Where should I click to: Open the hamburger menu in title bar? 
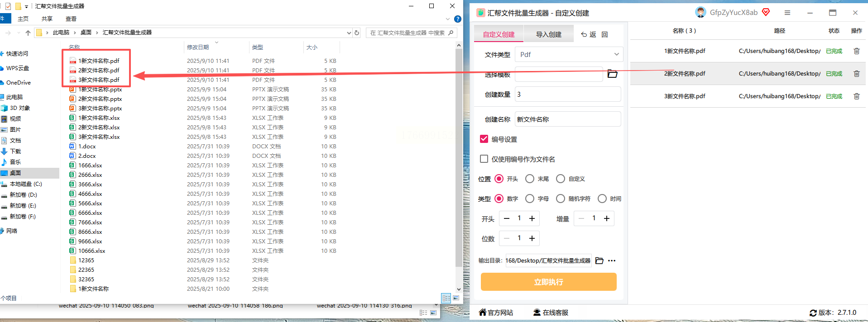point(787,13)
